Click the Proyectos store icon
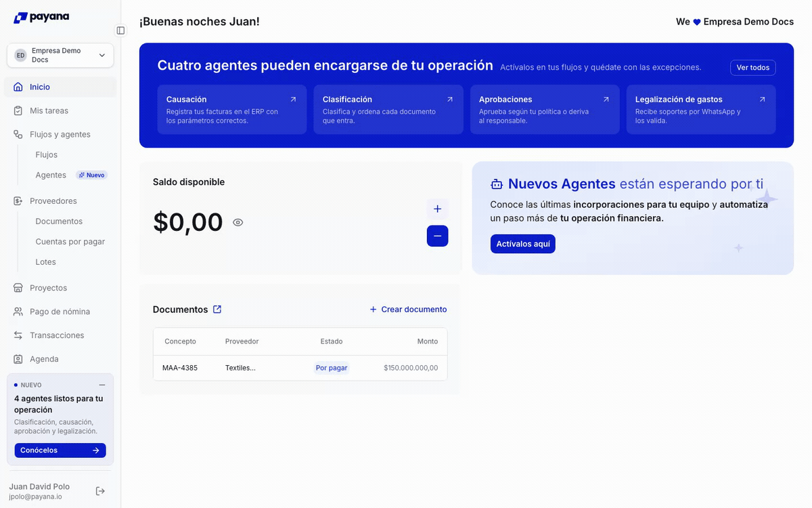Viewport: 812px width, 508px height. coord(18,288)
